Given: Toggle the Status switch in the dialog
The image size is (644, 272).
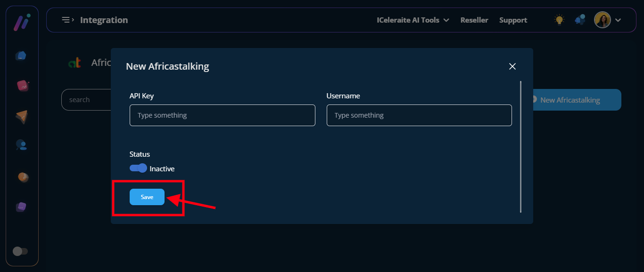Looking at the screenshot, I should click(x=138, y=168).
